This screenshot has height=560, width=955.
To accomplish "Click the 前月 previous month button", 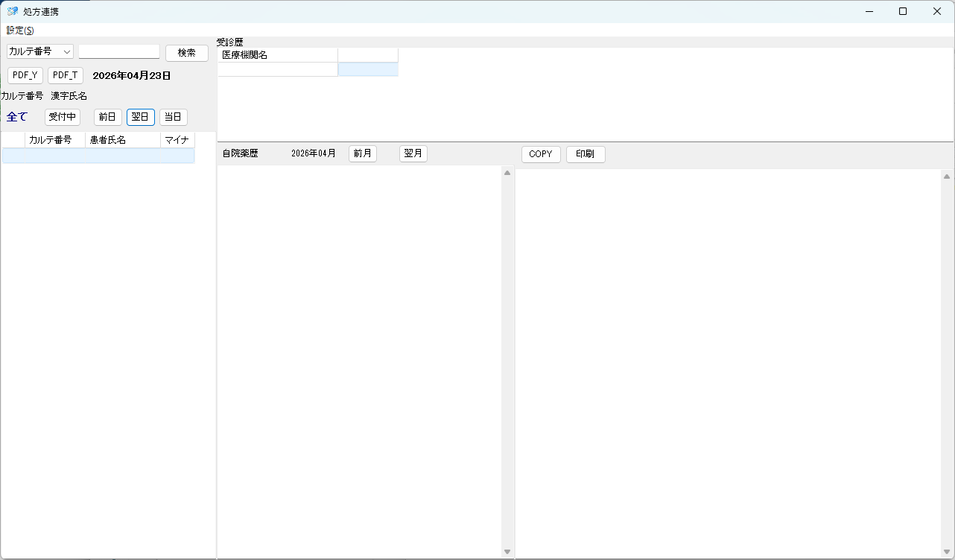I will click(x=363, y=153).
